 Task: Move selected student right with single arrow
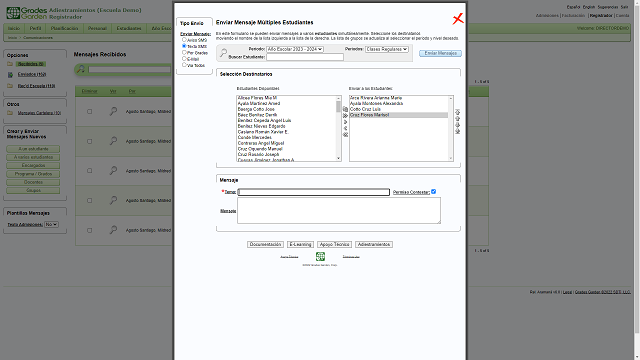pyautogui.click(x=345, y=122)
